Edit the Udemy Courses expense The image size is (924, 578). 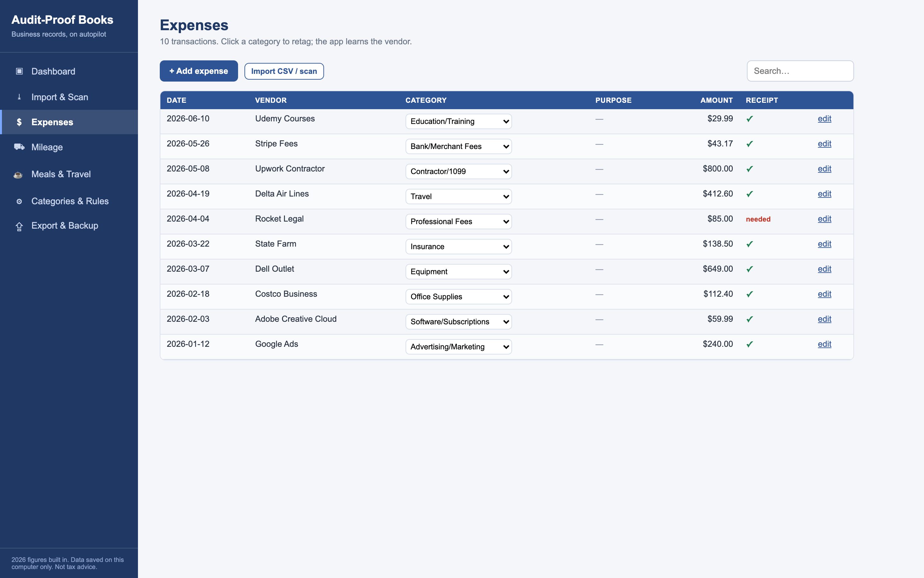[x=824, y=118]
